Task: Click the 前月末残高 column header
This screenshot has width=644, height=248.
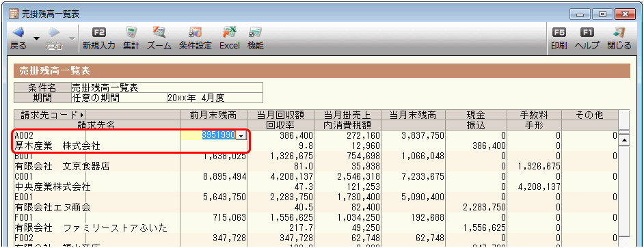Action: coord(213,115)
